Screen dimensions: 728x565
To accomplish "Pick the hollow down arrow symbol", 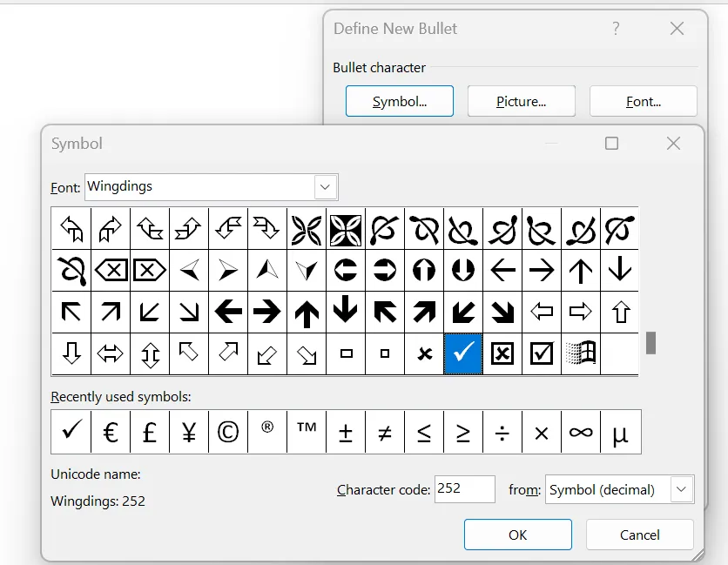I will 71,353.
